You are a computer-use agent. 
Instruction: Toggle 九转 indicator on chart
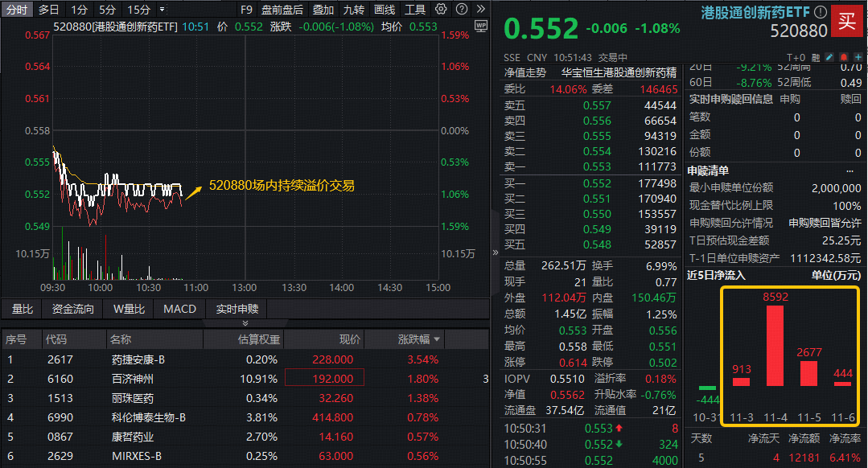coord(353,10)
